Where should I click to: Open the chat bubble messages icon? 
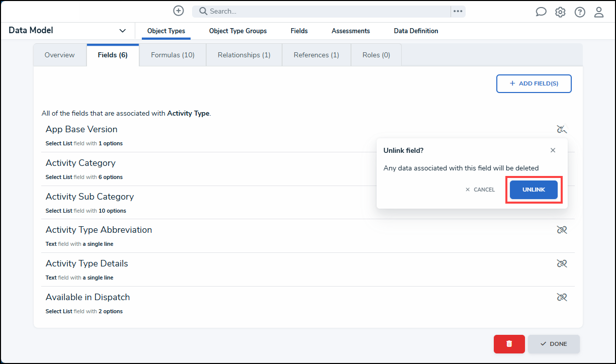(x=541, y=12)
